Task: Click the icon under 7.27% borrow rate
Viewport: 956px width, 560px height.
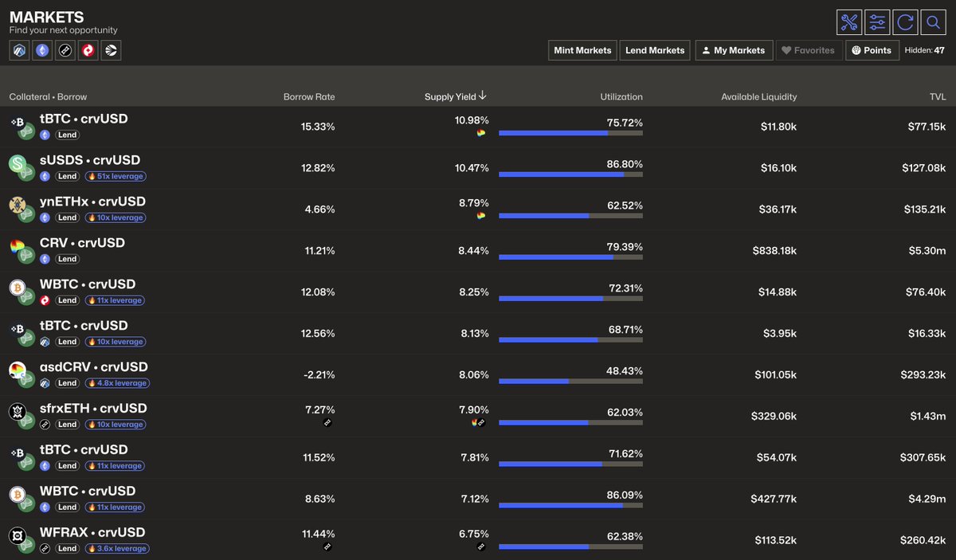Action: 326,422
